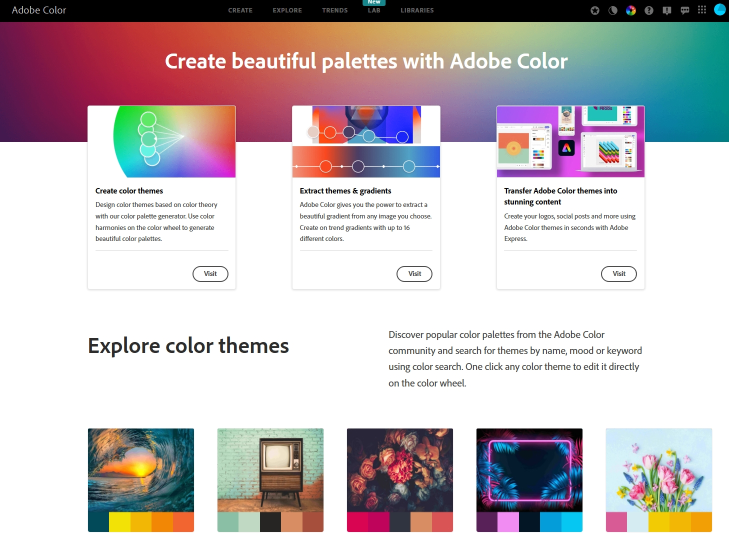This screenshot has width=729, height=560.
Task: Open the color wheel card image
Action: pyautogui.click(x=161, y=141)
